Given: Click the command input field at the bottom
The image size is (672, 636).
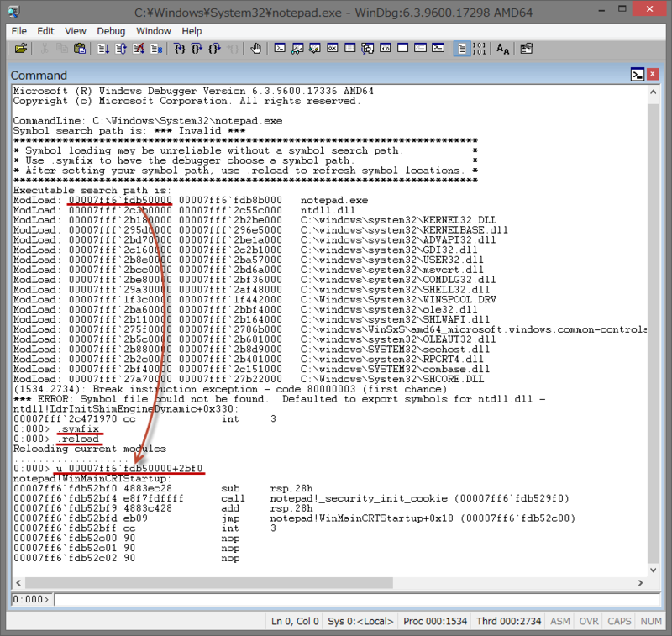Looking at the screenshot, I should click(356, 599).
